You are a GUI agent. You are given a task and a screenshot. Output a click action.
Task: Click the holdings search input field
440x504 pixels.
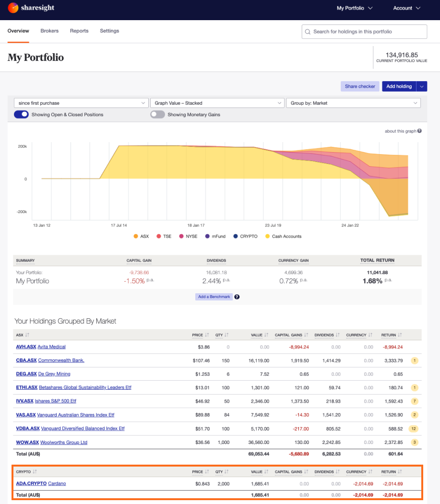pos(364,32)
